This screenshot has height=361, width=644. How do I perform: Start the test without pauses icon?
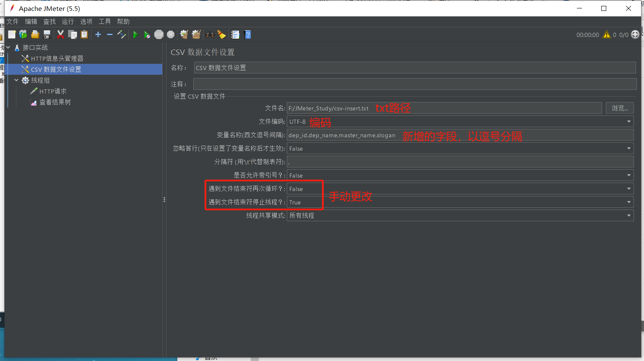(147, 34)
